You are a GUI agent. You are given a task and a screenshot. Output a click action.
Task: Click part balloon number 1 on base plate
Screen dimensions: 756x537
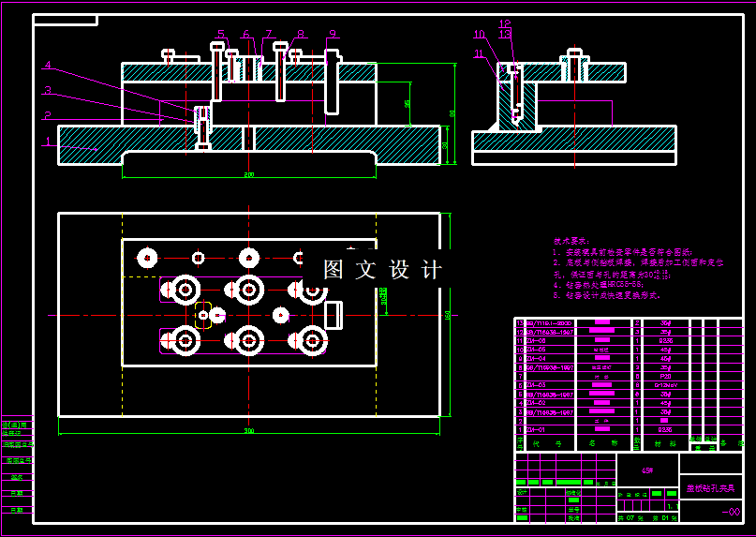pos(48,141)
